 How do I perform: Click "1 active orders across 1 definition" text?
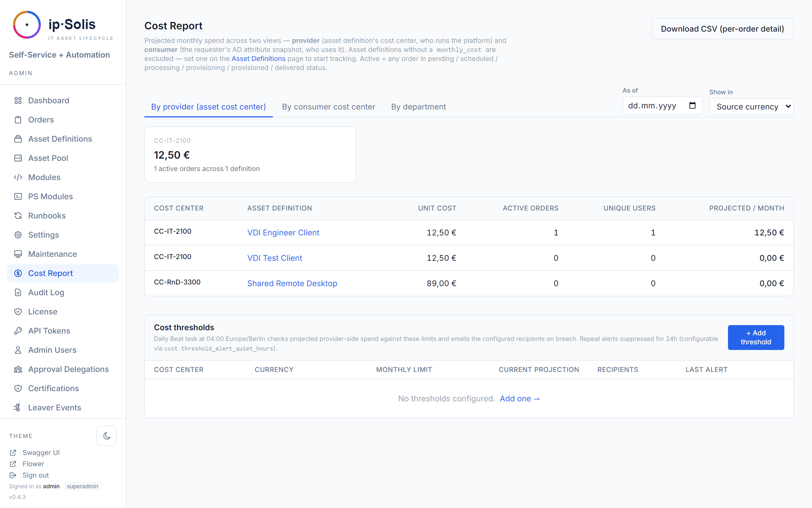(x=207, y=169)
